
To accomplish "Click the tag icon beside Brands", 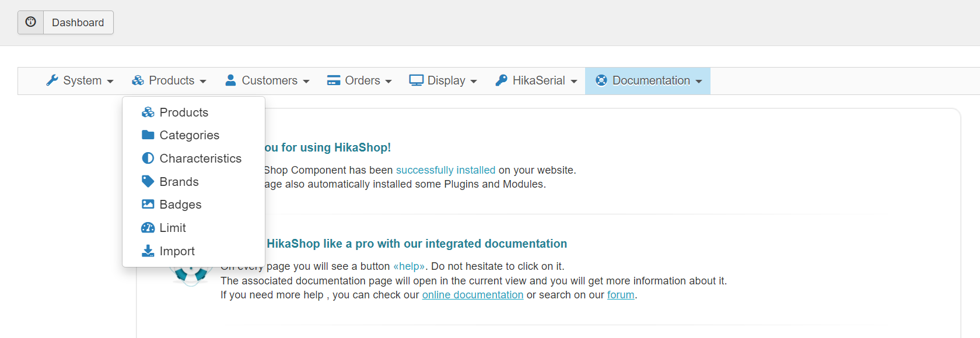I will 148,181.
